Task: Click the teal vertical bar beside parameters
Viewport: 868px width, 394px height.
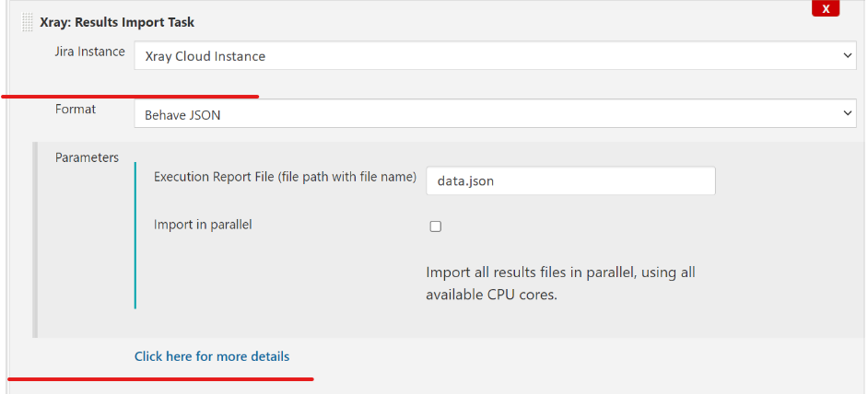Action: point(135,235)
